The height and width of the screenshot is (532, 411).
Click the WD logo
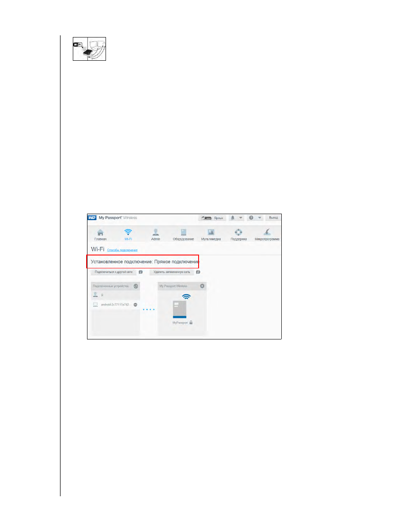pos(92,218)
